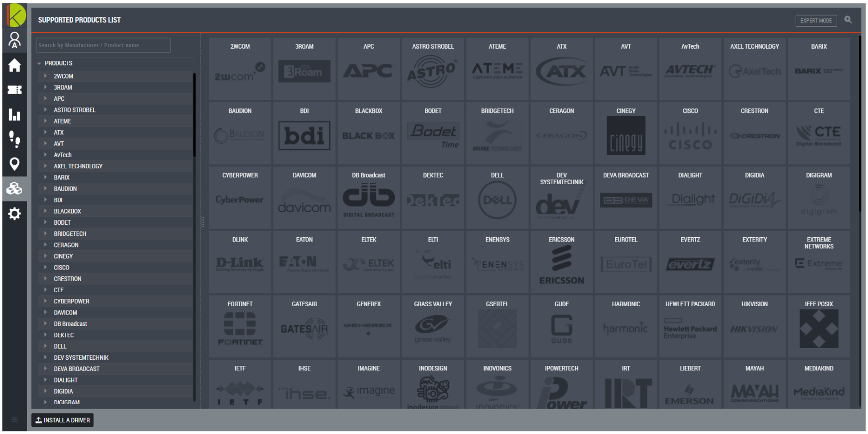The height and width of the screenshot is (434, 868).
Task: Open the EVERTZ logo tile
Action: (690, 262)
